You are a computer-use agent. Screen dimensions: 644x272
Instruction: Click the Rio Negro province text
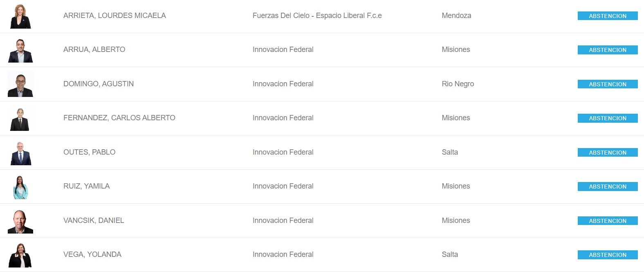(458, 84)
